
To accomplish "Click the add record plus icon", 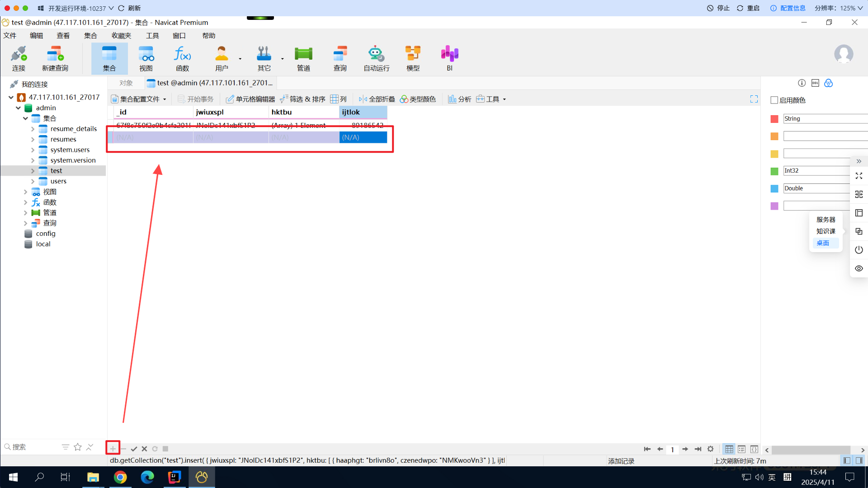I will 113,448.
